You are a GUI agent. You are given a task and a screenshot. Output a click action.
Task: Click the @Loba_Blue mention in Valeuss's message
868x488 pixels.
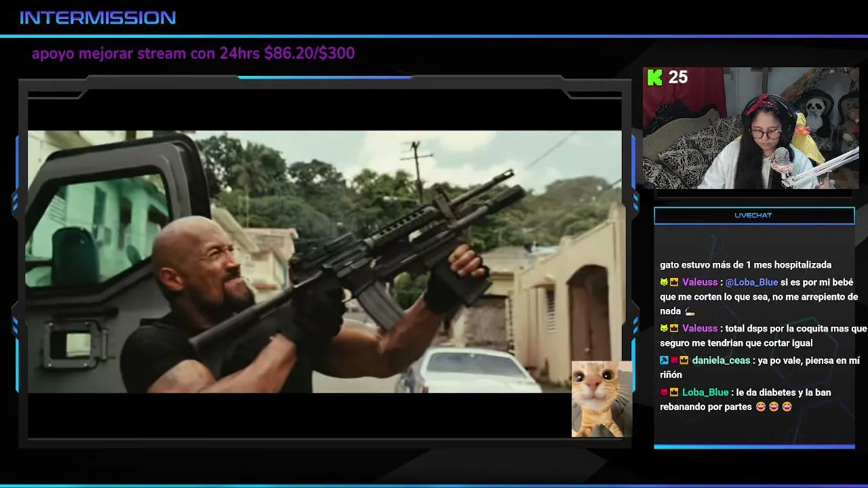click(x=751, y=283)
